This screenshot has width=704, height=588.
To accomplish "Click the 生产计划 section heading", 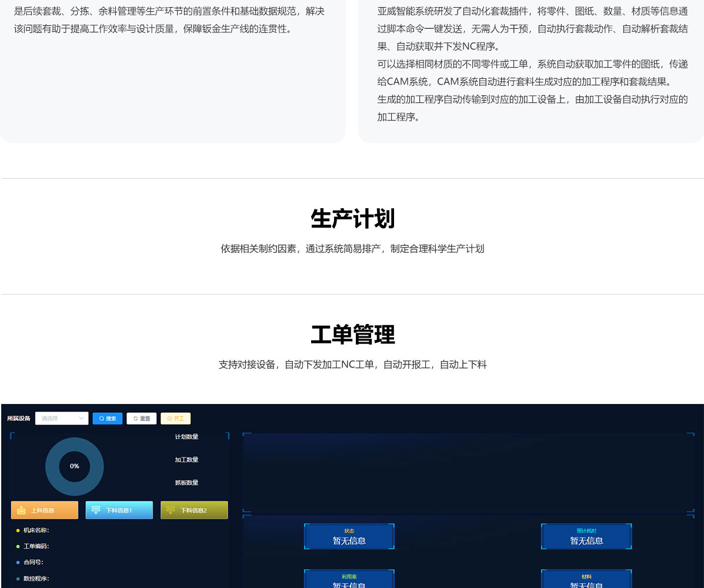I will click(x=352, y=219).
